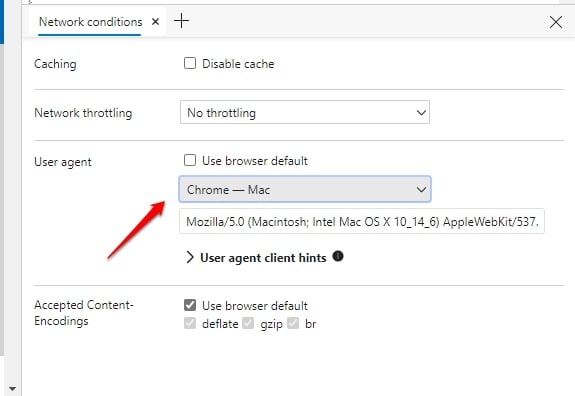The height and width of the screenshot is (396, 575).
Task: Click the info icon beside client hints
Action: [x=338, y=256]
